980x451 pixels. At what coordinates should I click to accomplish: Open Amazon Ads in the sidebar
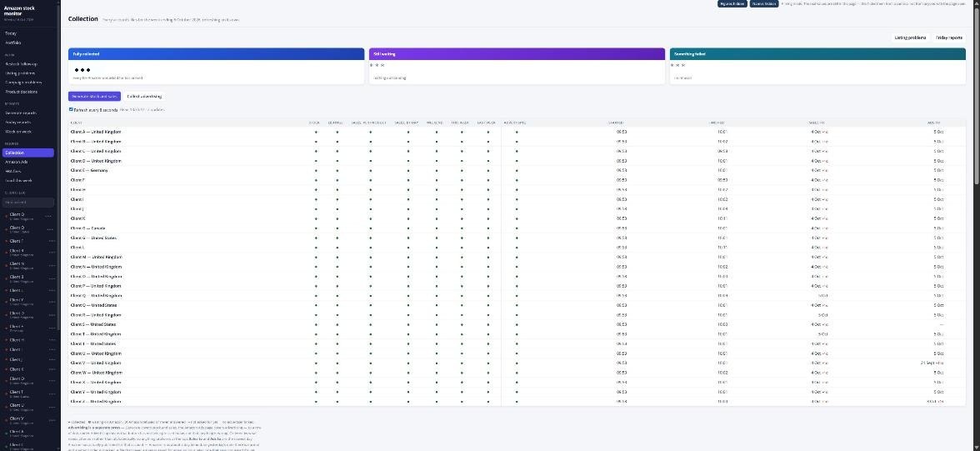click(17, 162)
